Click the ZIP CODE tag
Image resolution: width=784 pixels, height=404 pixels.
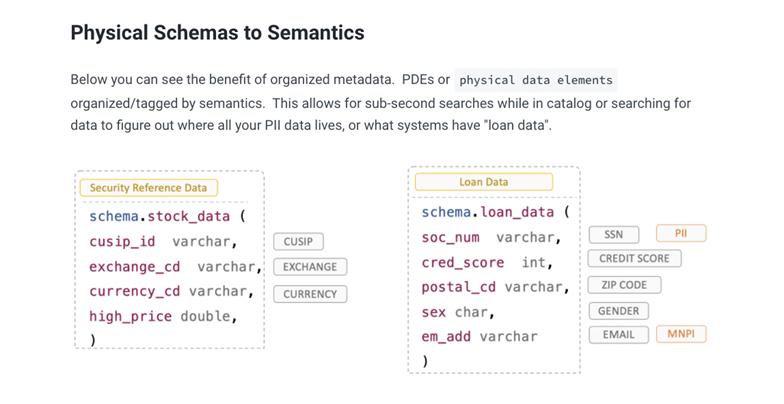(x=624, y=285)
